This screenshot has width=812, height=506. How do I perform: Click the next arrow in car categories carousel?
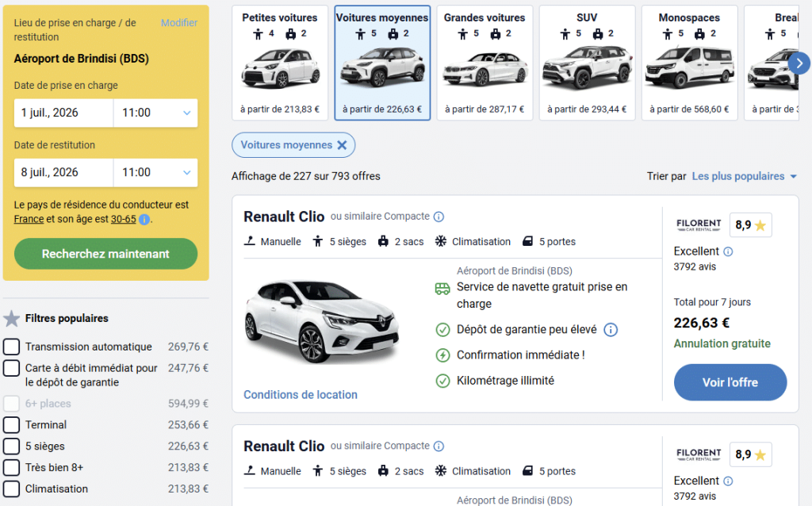pyautogui.click(x=799, y=63)
